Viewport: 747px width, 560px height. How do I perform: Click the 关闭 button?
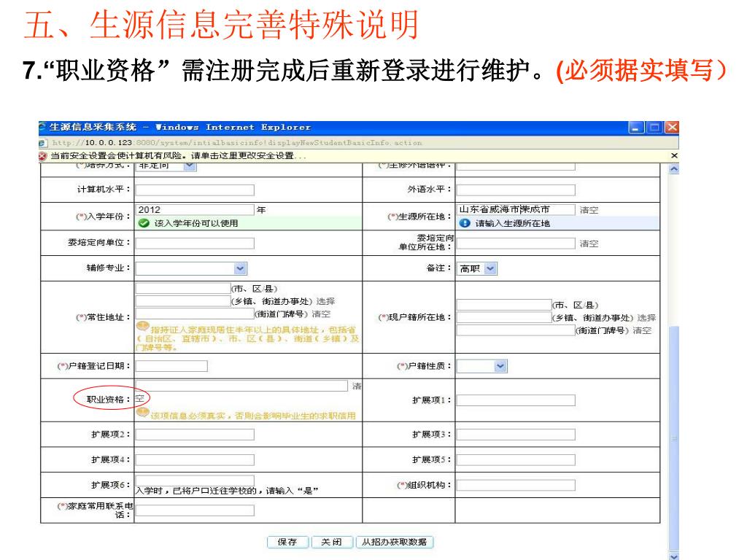(332, 542)
